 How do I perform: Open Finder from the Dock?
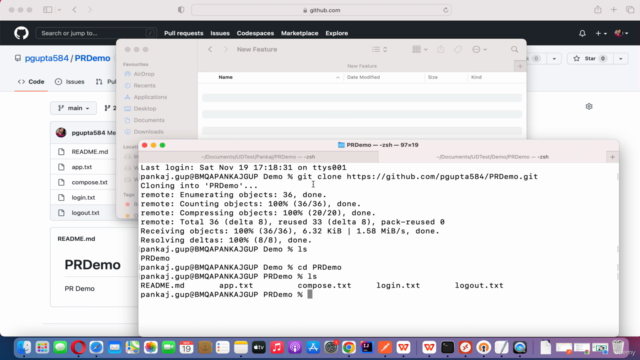click(24, 347)
